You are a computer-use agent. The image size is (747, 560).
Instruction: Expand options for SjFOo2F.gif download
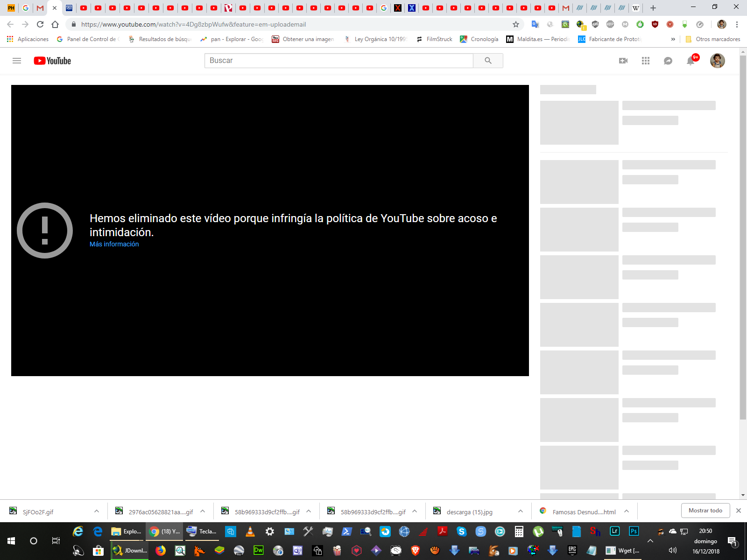[97, 511]
